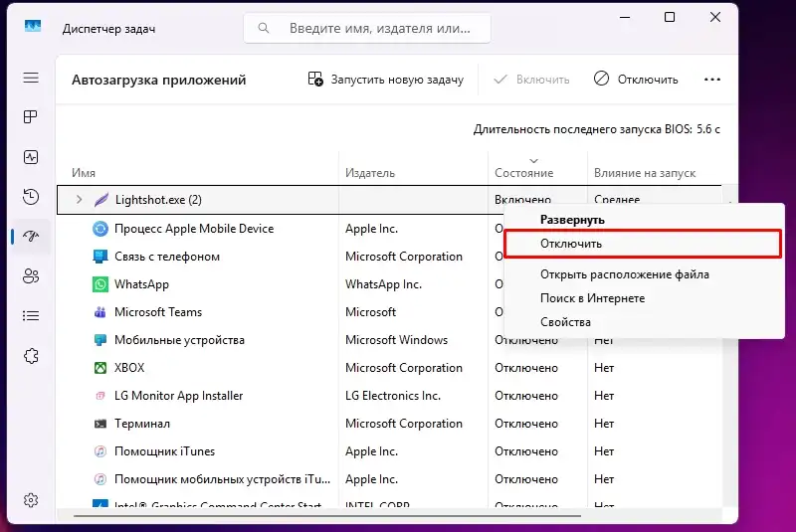Screen dimensions: 796x532
Task: Maximize the Диспетчер задач window
Action: (670, 17)
